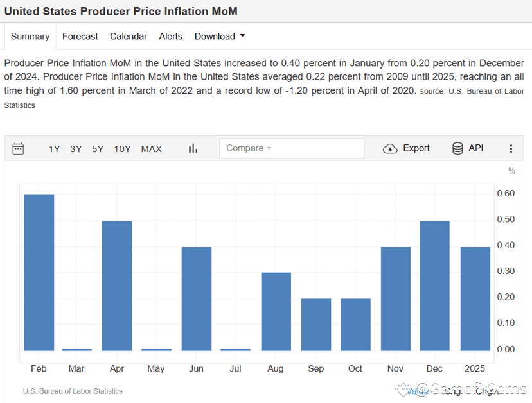
Task: Switch chart to MAX time range
Action: coord(151,148)
